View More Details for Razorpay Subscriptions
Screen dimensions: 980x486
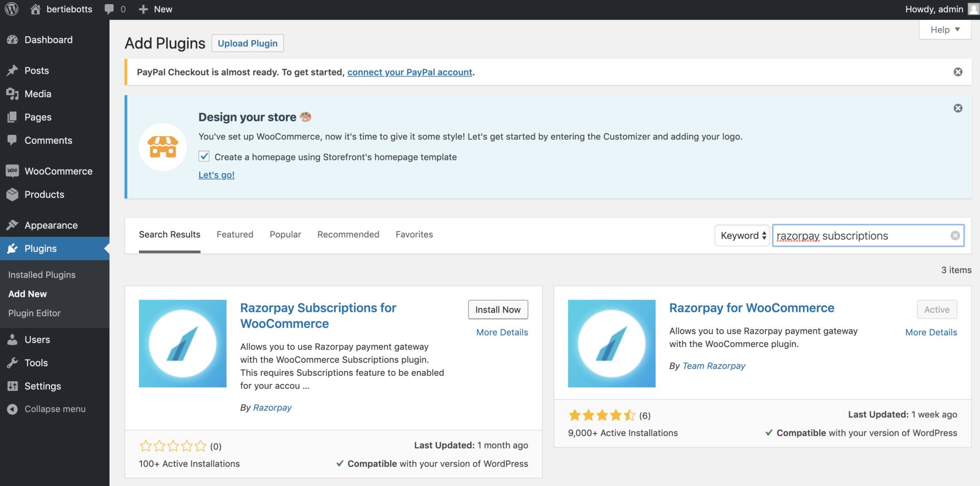pos(502,332)
